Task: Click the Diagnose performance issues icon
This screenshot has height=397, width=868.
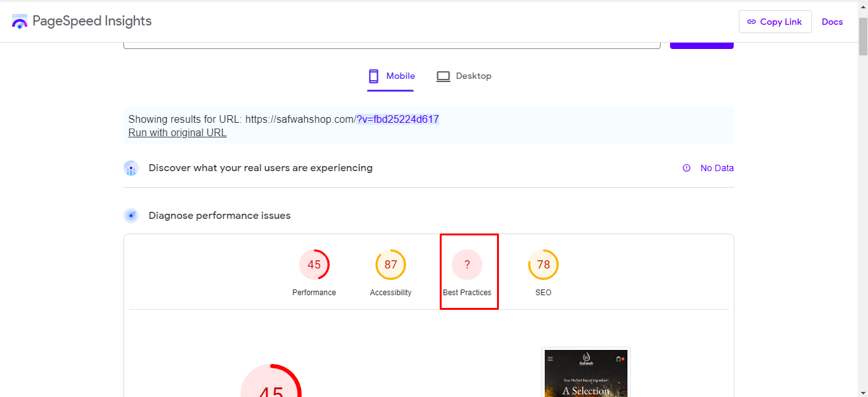Action: 131,216
